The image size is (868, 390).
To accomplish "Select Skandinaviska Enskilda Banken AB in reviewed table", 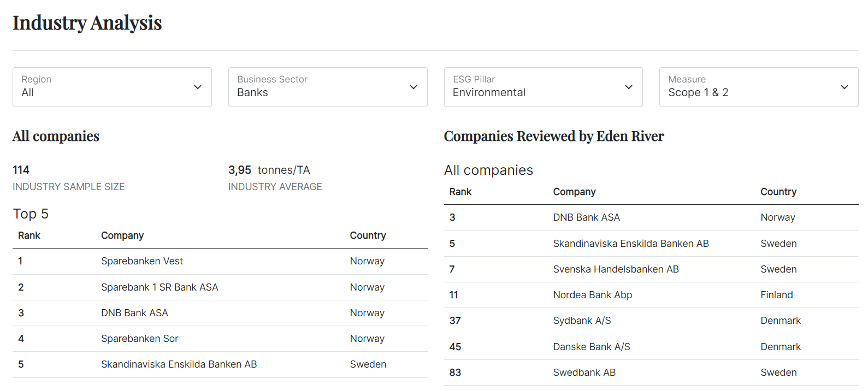I will coord(631,244).
